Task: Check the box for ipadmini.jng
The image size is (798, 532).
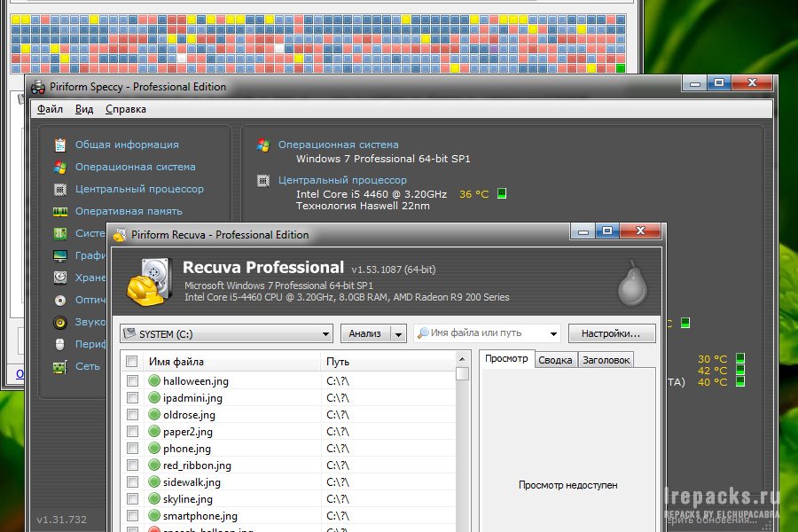Action: tap(132, 397)
